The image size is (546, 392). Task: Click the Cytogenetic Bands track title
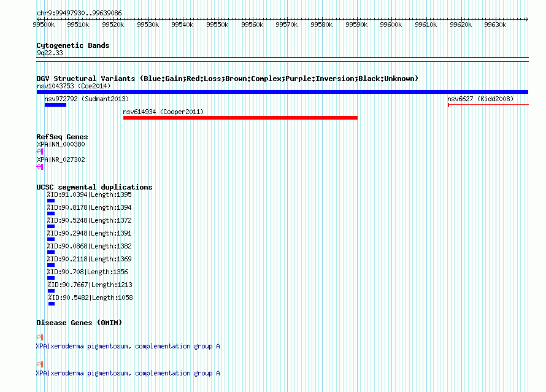(x=73, y=45)
